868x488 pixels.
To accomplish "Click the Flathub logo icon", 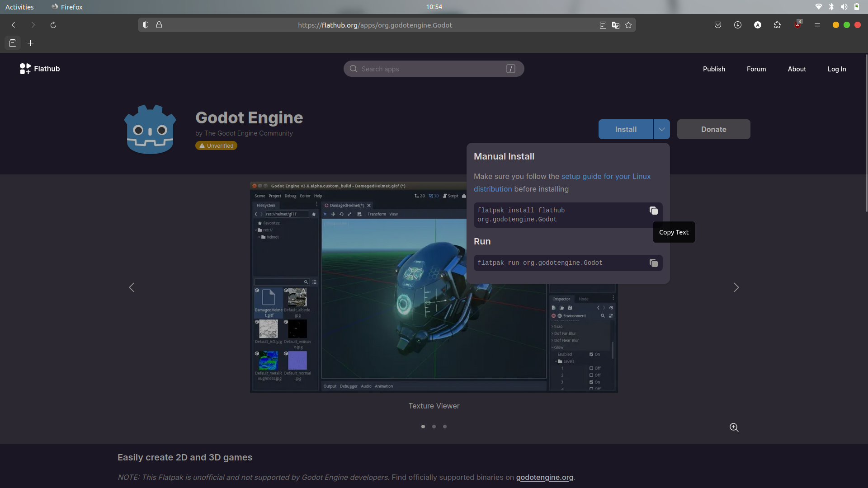I will [25, 69].
